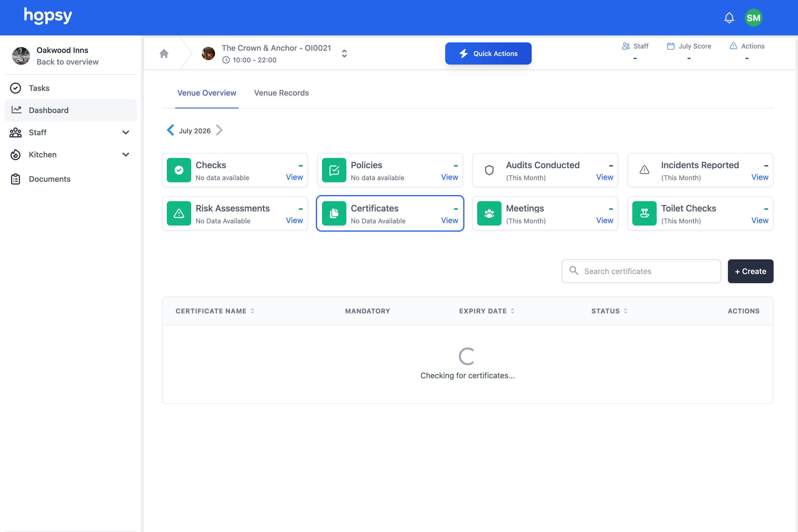View the Certificates card
Image resolution: width=798 pixels, height=532 pixels.
coord(449,220)
